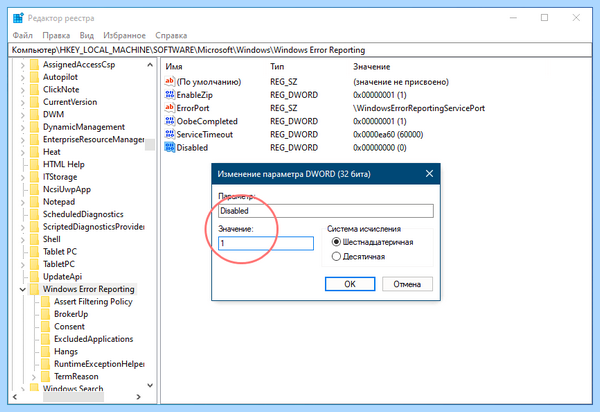This screenshot has width=600, height=412.
Task: Expand the Shell tree node
Action: [x=23, y=240]
